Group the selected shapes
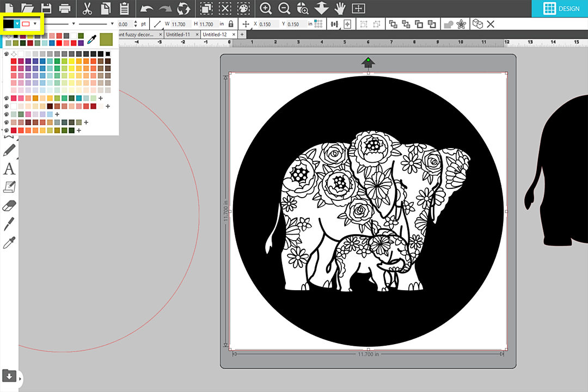The image size is (588, 392). [364, 24]
